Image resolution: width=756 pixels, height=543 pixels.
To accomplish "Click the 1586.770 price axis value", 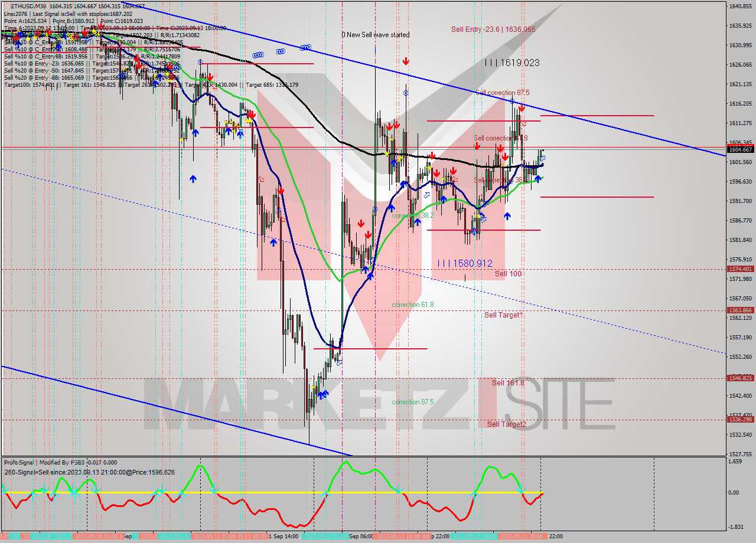I will coord(740,220).
